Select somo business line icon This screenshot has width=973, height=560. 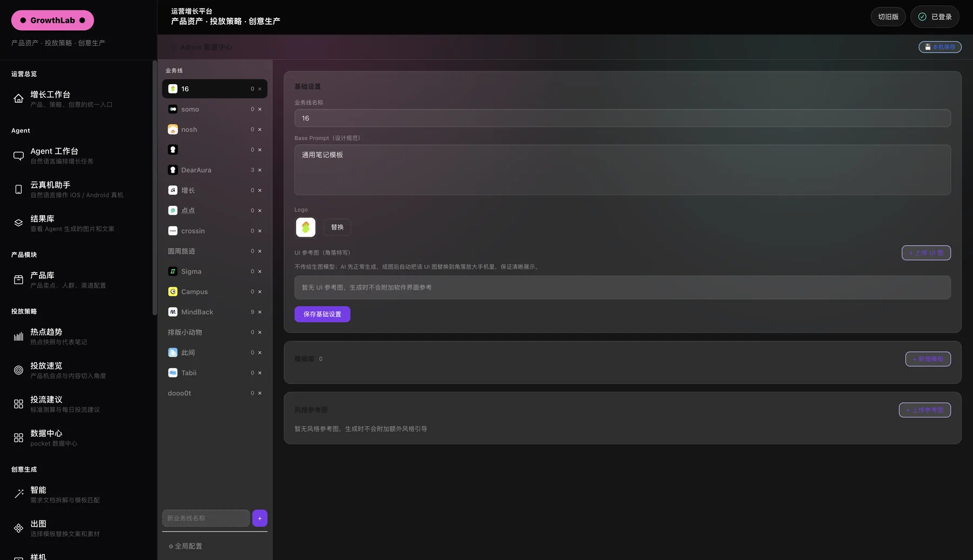point(173,109)
